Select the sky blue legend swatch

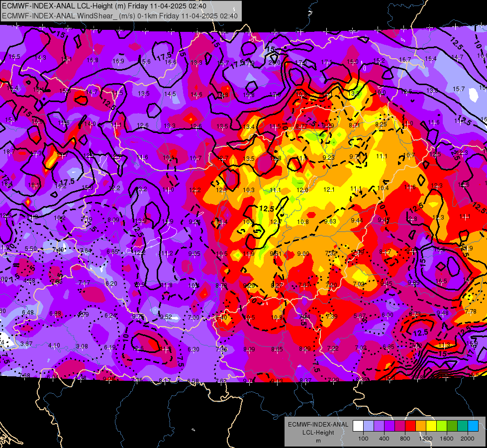(474, 426)
